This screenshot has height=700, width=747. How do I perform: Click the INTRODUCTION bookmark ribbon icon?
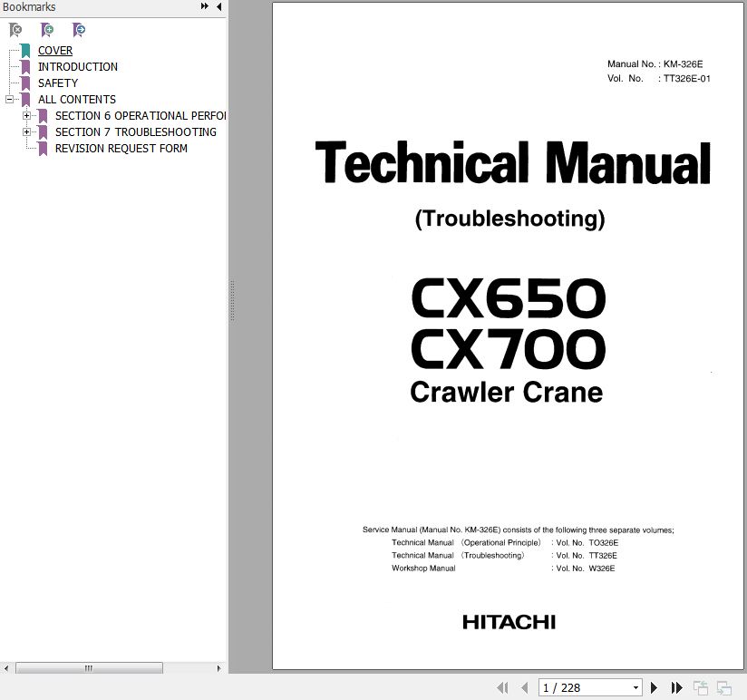25,67
